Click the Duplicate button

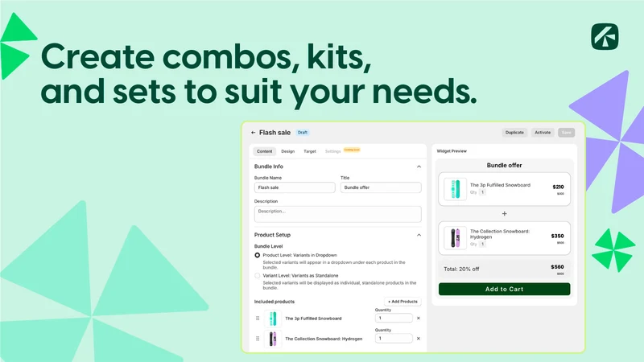pos(514,133)
